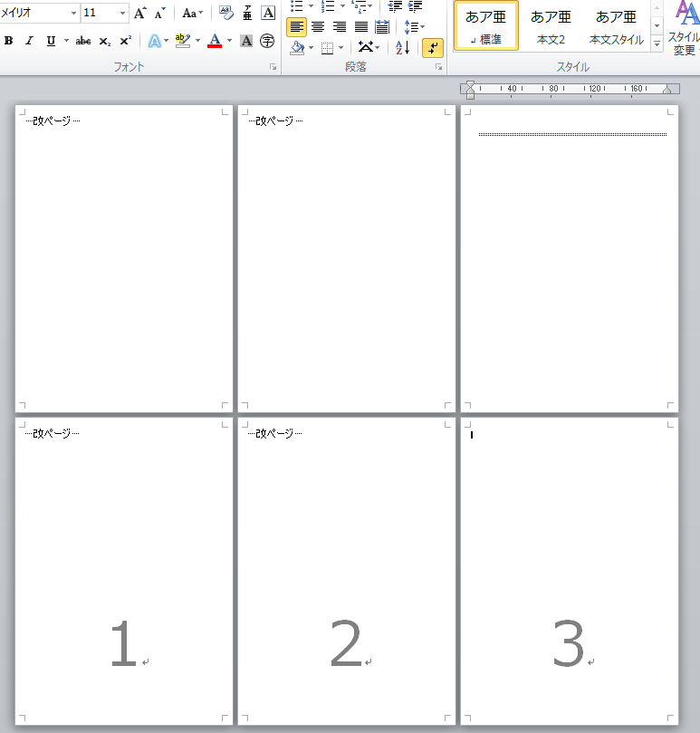Apply bullet list
This screenshot has height=733, width=700.
coord(297,6)
